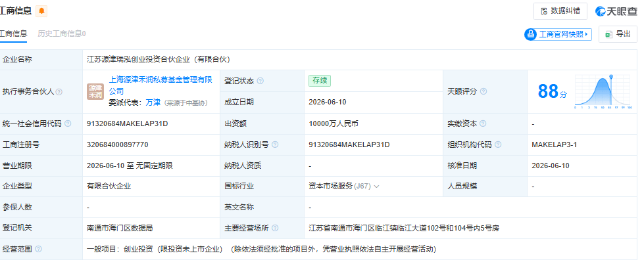Viewport: 644px width, 268px height.
Task: Click 统一社会信用代码 value in the left column
Action: pos(128,123)
